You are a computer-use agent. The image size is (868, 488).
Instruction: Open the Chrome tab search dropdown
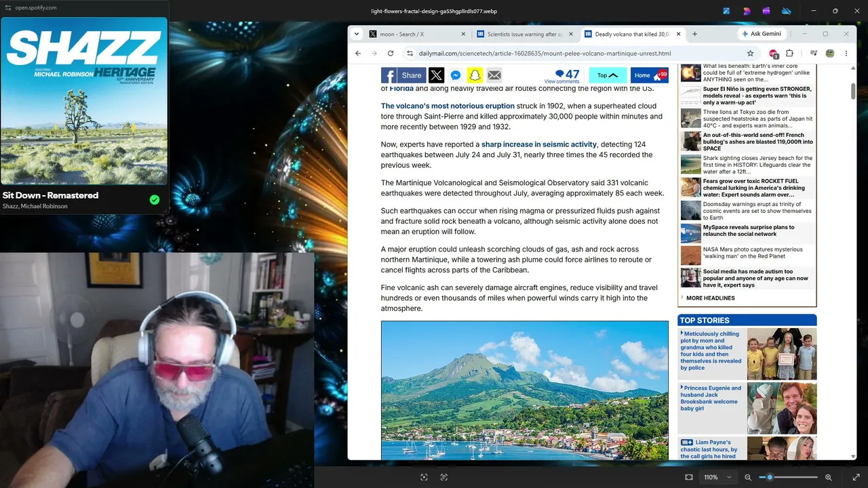(357, 34)
